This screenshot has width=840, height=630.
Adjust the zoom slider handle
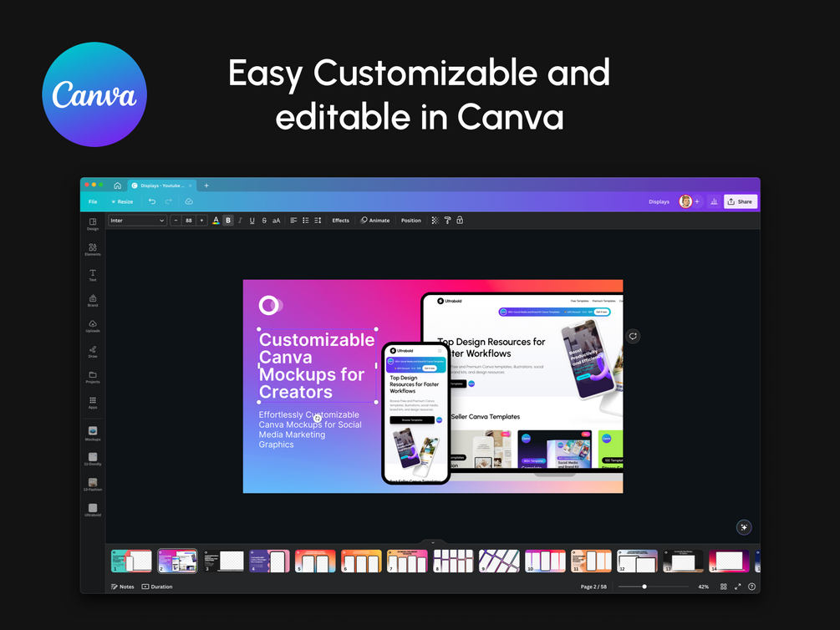pos(644,587)
